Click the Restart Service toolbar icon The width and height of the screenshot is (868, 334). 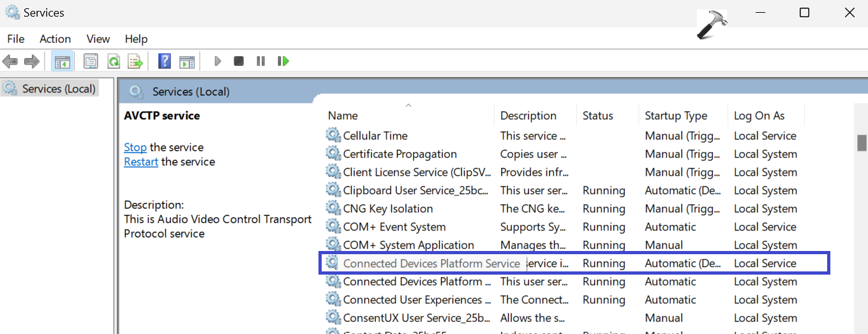point(283,61)
